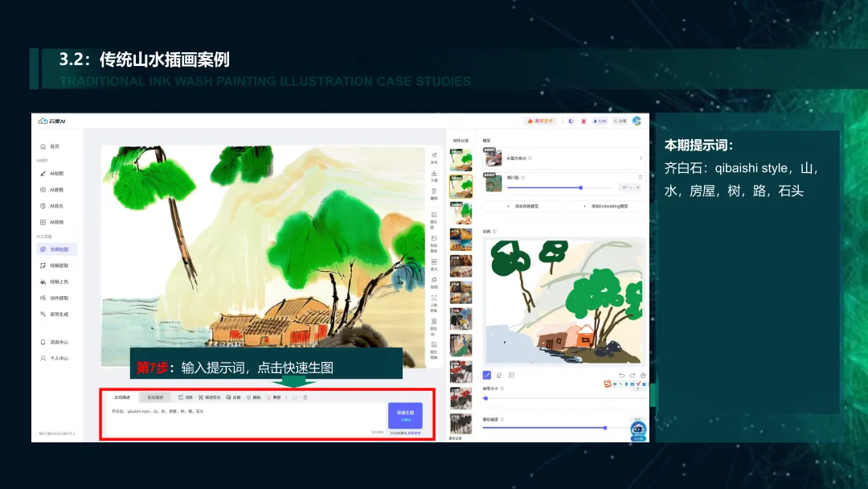868x489 pixels.
Task: Select the first history thumbnail in 创作记录
Action: point(461,159)
